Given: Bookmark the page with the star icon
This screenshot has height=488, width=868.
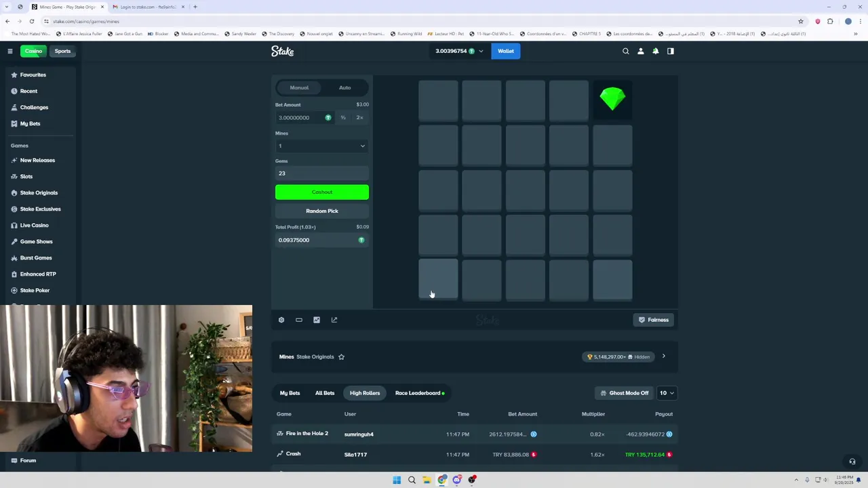Looking at the screenshot, I should coord(801,21).
